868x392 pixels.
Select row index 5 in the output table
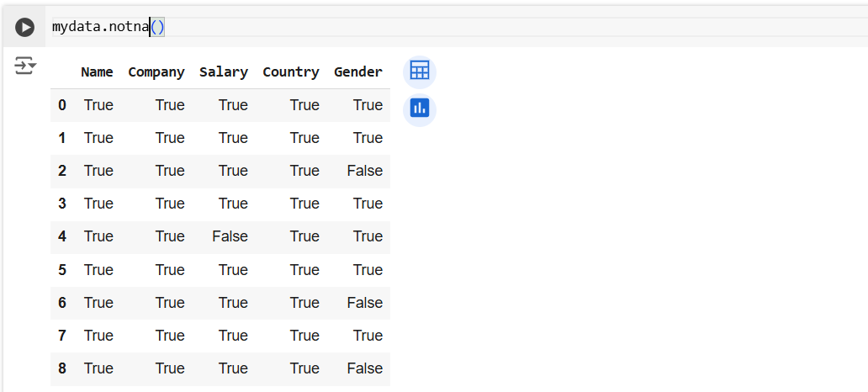click(x=62, y=270)
